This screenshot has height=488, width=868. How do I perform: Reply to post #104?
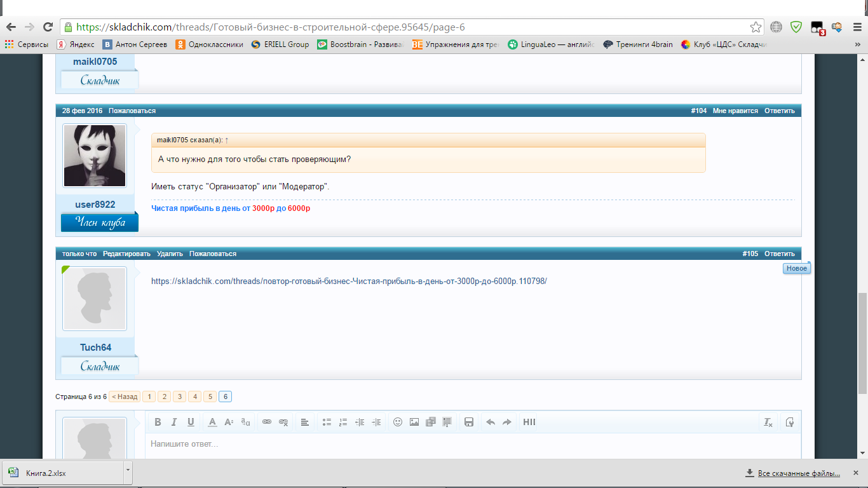point(780,111)
